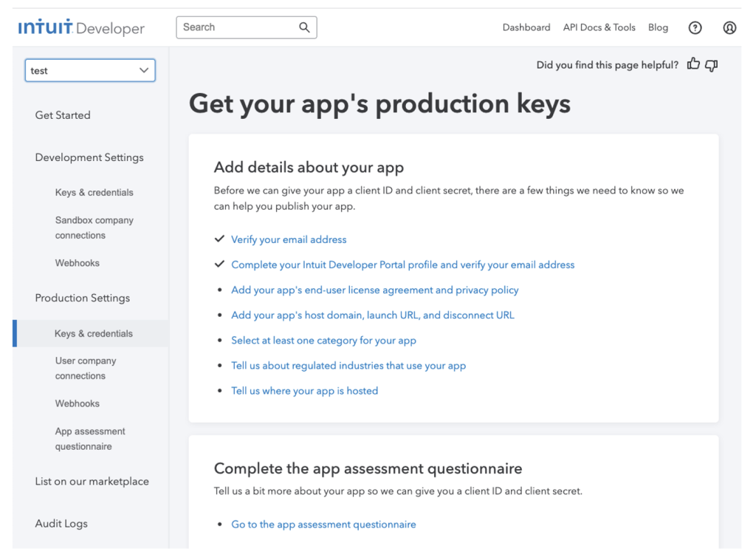Open the 'test' app selector dropdown

90,70
